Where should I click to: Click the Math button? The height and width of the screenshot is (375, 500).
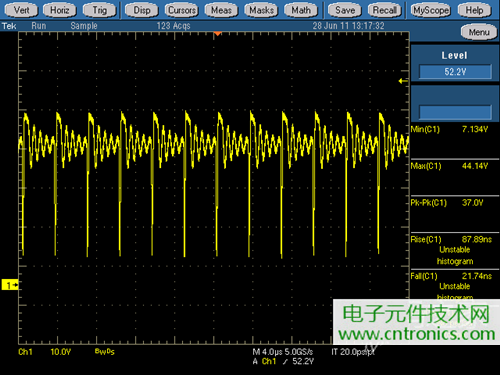(x=301, y=10)
